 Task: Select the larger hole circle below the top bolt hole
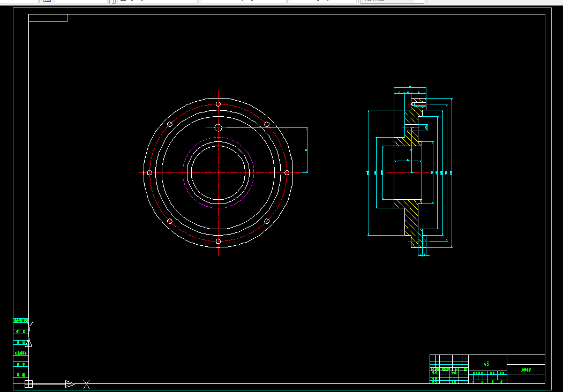[x=219, y=127]
